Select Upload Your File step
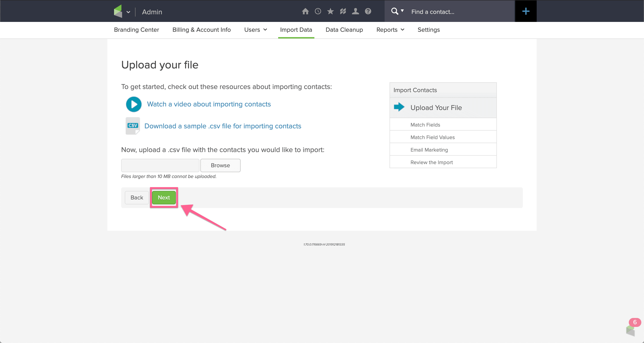The width and height of the screenshot is (644, 343). click(443, 108)
